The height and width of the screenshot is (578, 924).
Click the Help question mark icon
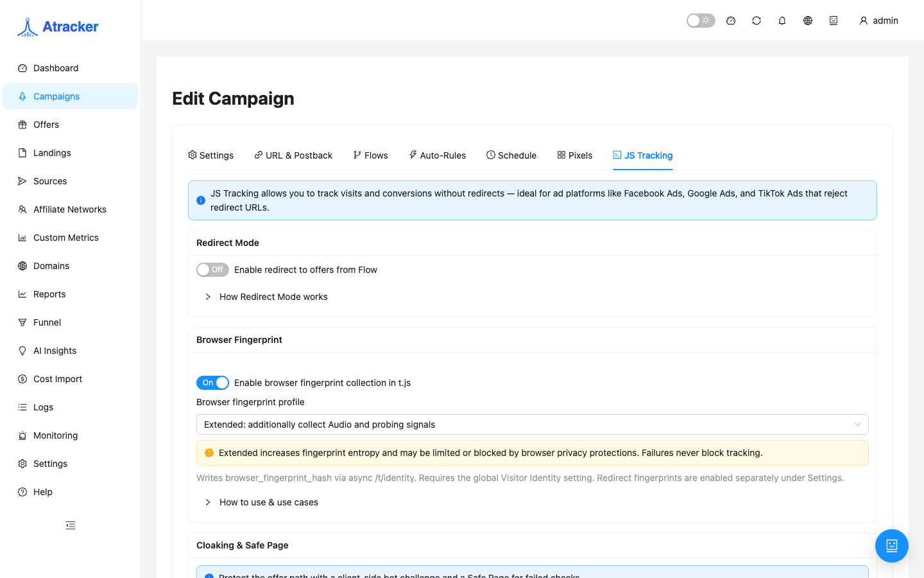click(22, 492)
